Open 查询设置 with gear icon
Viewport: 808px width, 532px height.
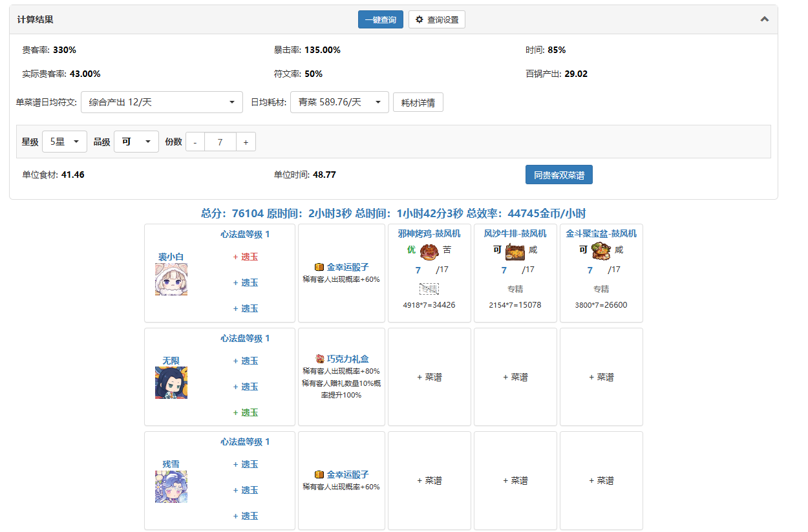coord(437,19)
